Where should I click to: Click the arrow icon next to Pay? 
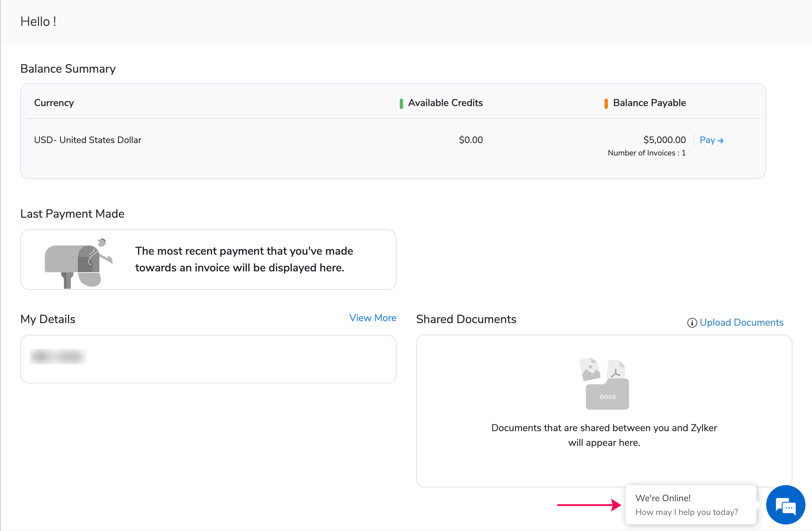pos(721,140)
